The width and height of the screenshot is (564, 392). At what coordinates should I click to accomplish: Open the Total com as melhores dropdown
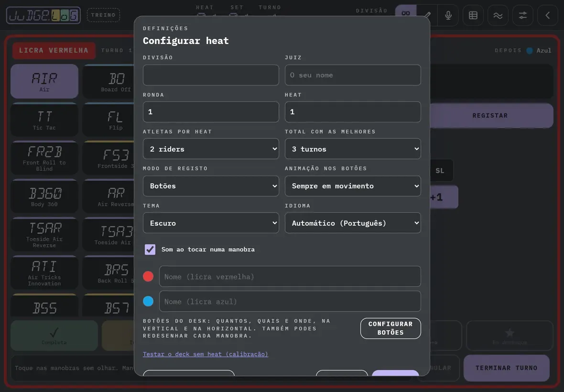[x=353, y=149]
